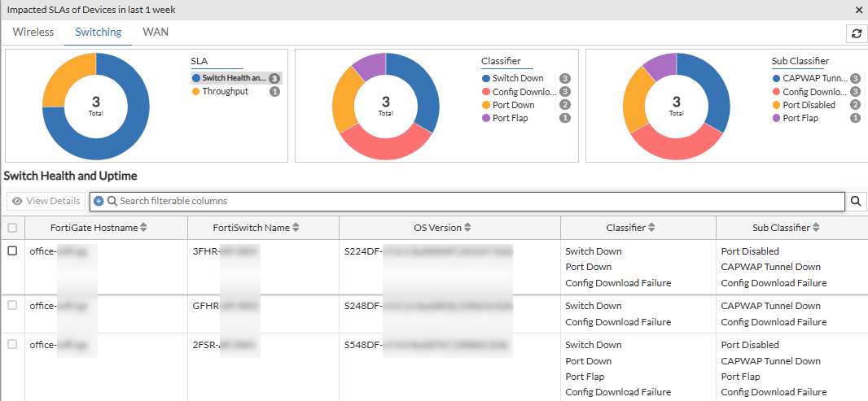The image size is (868, 401).
Task: Open the WAN tab
Action: tap(156, 32)
